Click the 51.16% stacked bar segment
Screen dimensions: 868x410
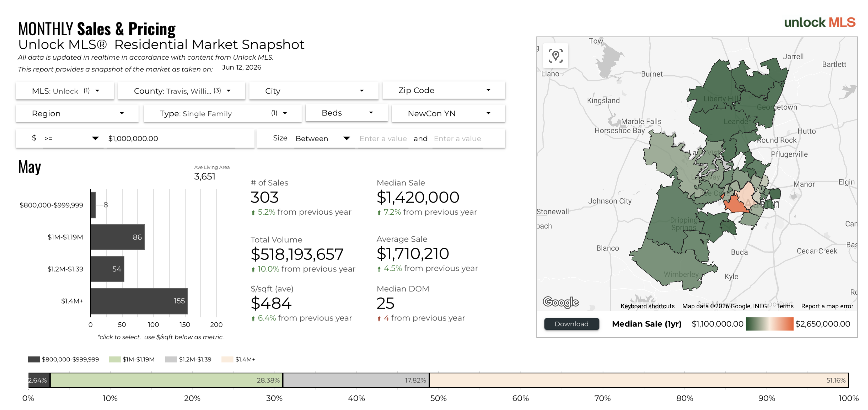639,380
